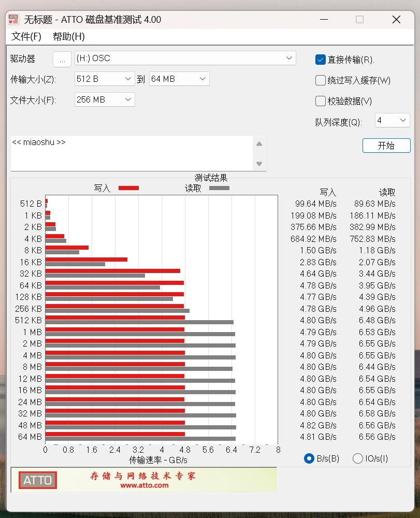
Task: Open the (H:) OSC drive dropdown
Action: (185, 58)
